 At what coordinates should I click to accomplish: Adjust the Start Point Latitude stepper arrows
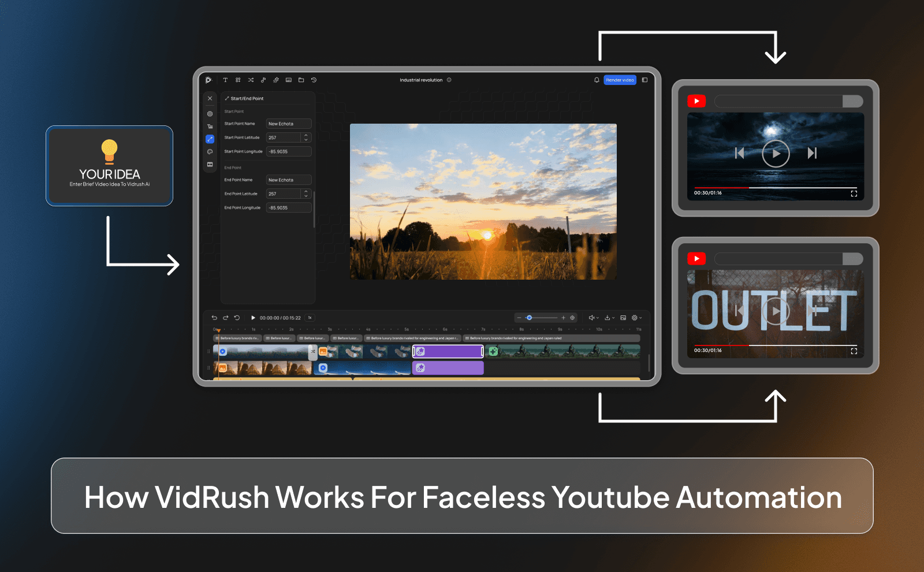point(306,138)
